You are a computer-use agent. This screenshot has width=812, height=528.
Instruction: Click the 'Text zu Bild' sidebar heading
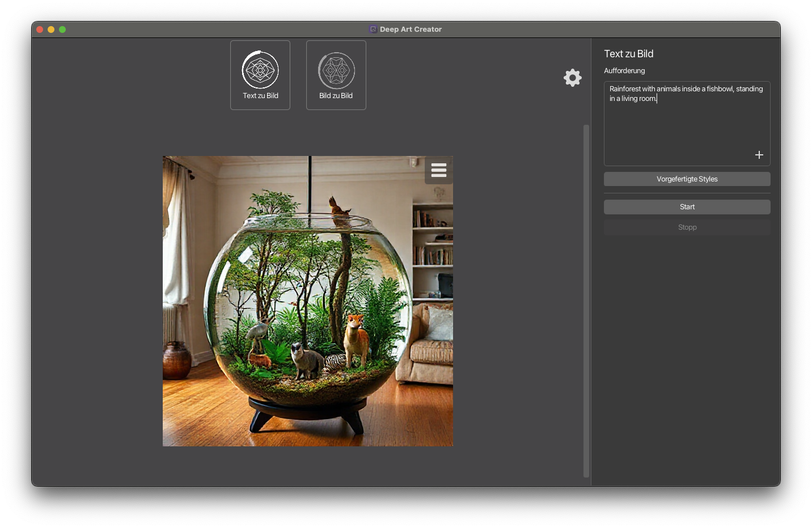click(x=628, y=54)
